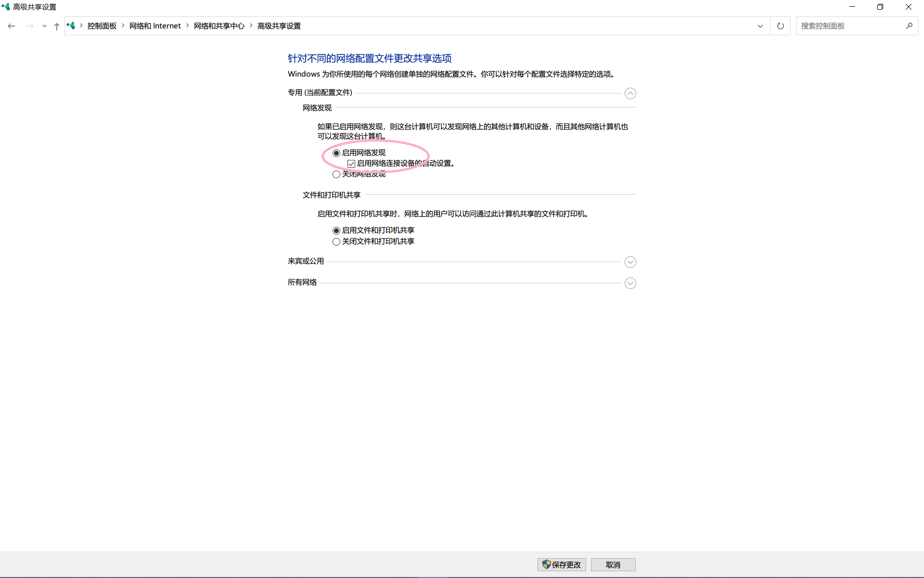
Task: Click the 网络发现 subsection label
Action: 317,108
